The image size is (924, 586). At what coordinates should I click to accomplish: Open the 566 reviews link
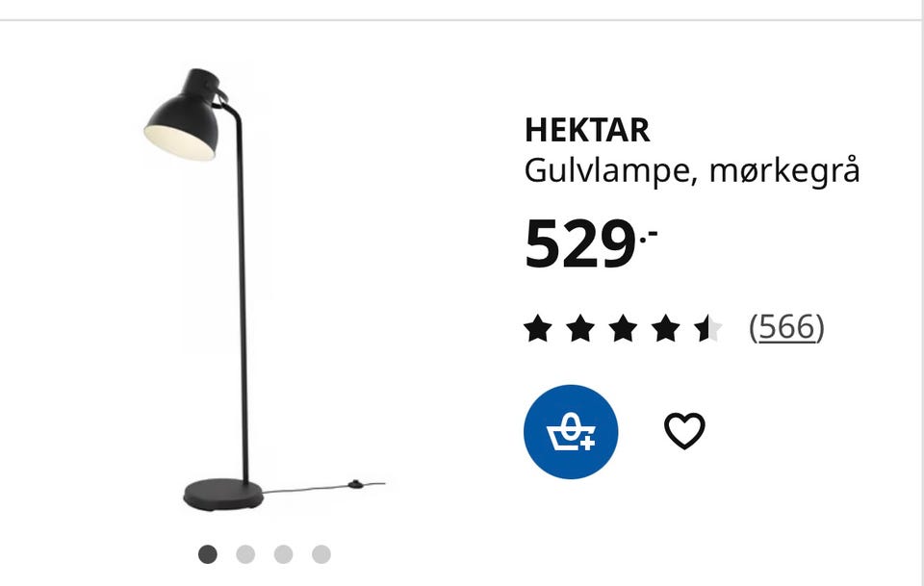click(786, 327)
